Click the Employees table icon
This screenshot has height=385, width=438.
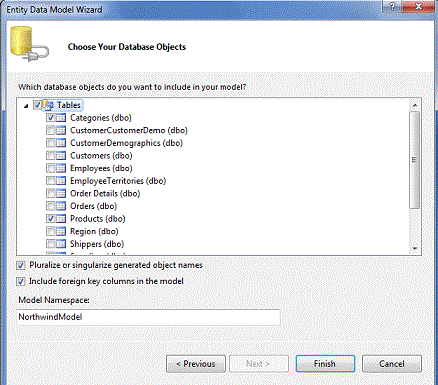pyautogui.click(x=61, y=168)
